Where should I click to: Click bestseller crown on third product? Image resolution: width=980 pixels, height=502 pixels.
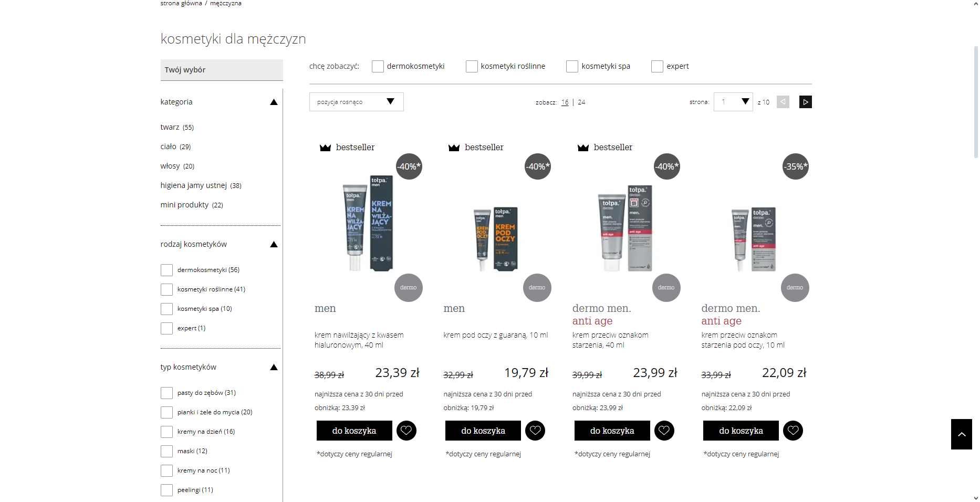583,148
